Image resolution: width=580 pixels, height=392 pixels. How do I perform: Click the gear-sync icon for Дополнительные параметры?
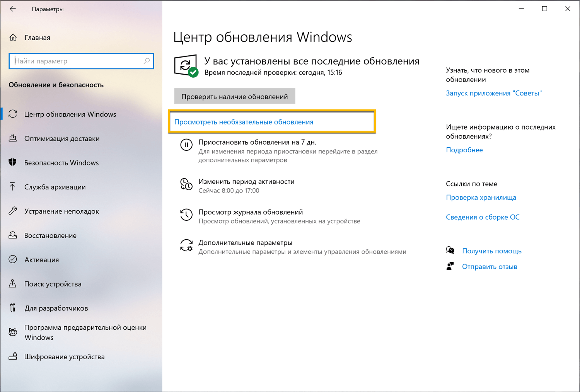186,245
